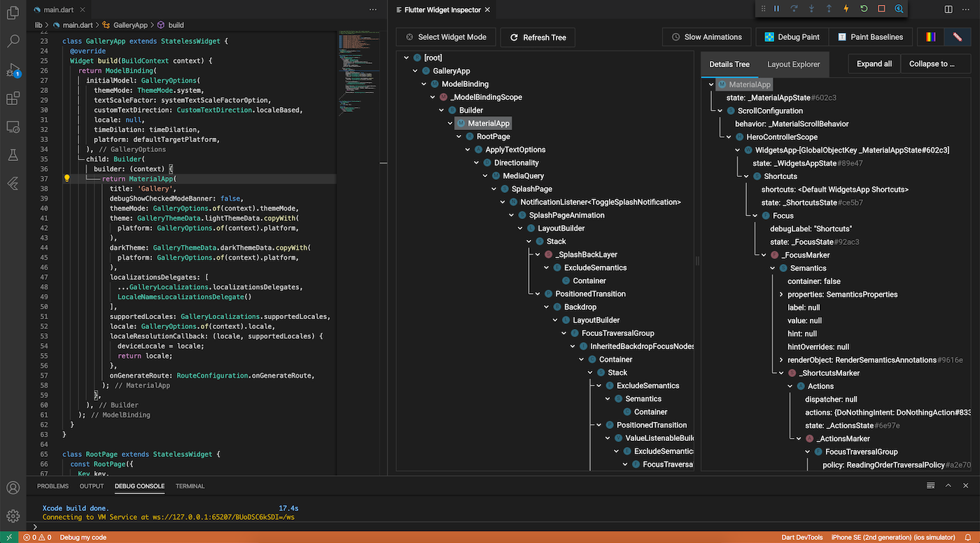Switch to the Layout Explorer tab
Image resolution: width=980 pixels, height=543 pixels.
[x=793, y=64]
